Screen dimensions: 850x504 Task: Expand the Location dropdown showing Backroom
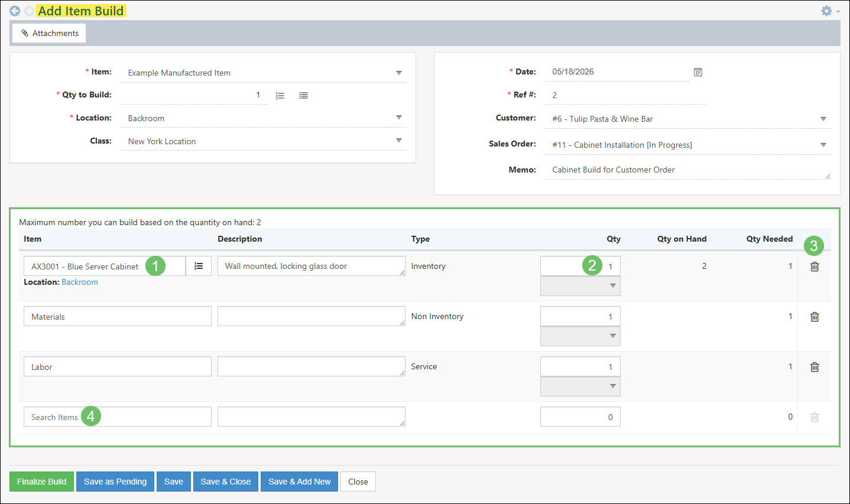399,118
